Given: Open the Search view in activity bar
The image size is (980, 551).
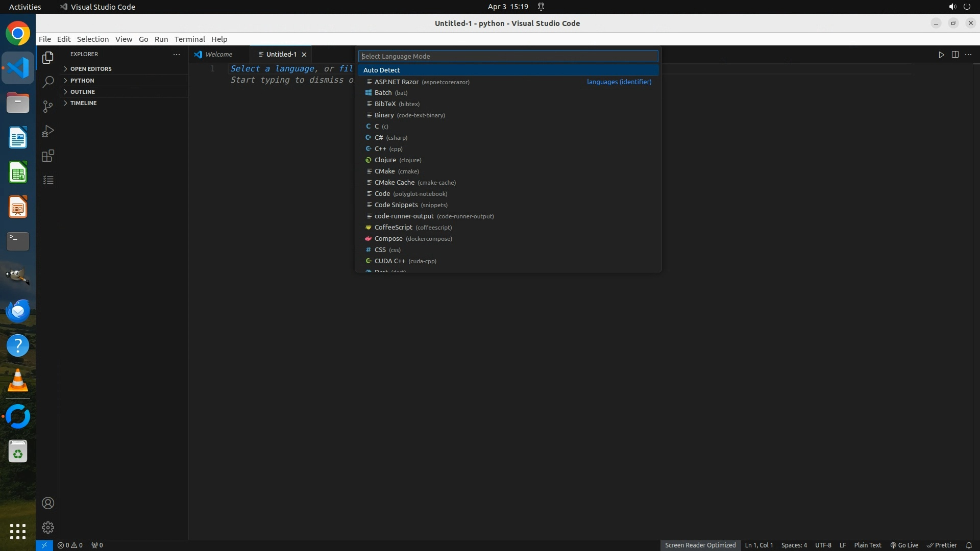Looking at the screenshot, I should pos(48,82).
